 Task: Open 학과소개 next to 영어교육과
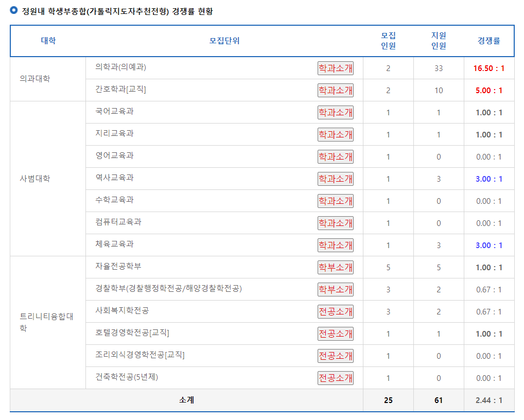pos(335,156)
